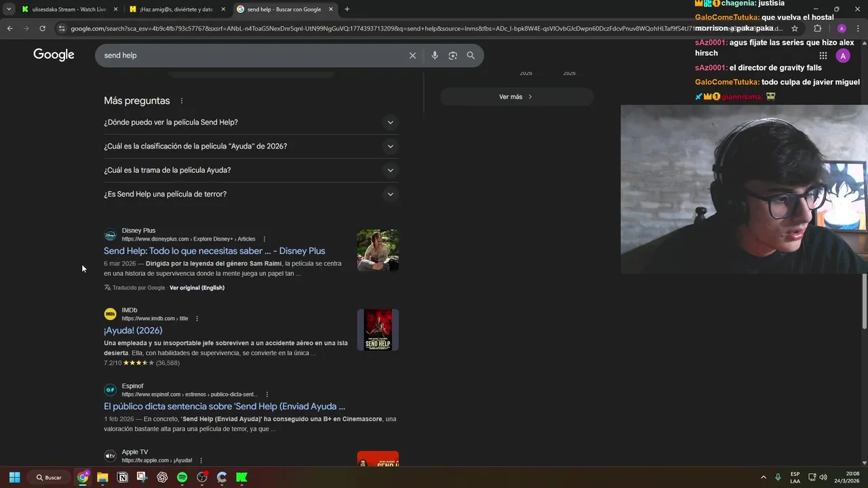Reload the page with the refresh icon
Screen dimensions: 868x488
[42, 28]
